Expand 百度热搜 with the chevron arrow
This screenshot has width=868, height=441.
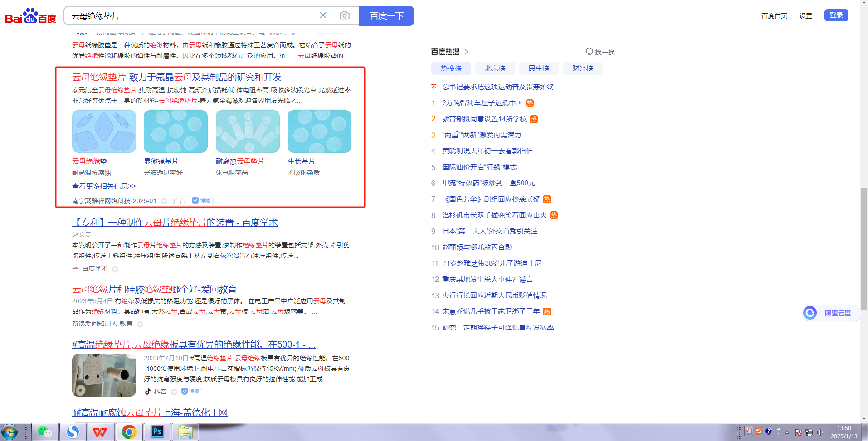point(466,52)
